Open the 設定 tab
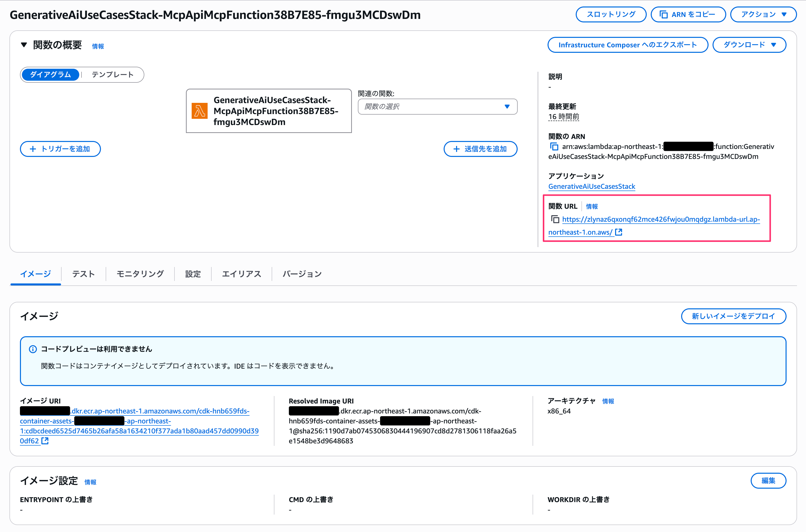806x532 pixels. tap(193, 274)
